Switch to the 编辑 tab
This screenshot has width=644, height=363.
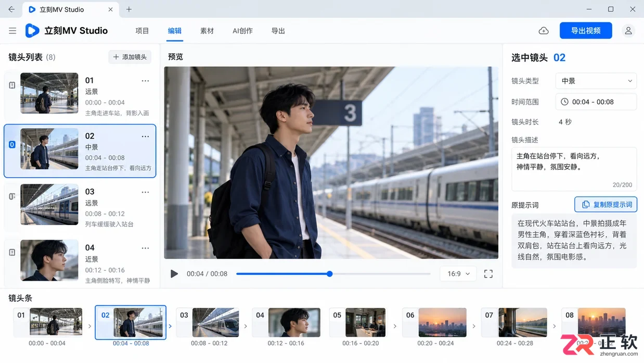click(175, 31)
